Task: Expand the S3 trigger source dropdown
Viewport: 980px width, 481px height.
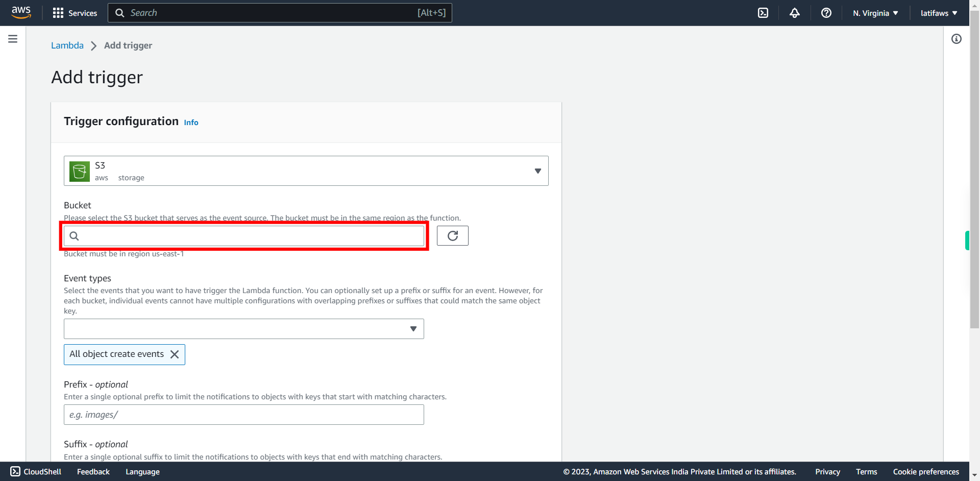Action: (x=306, y=171)
